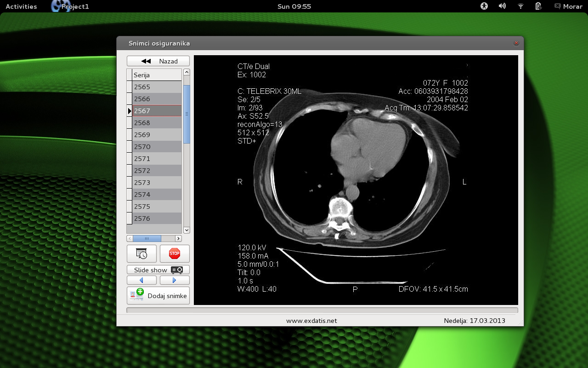Open the Morar user menu

(568, 6)
